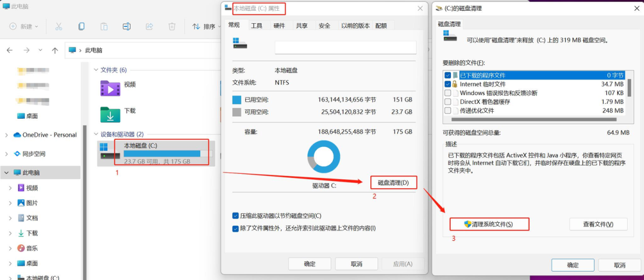Select the 桌面 item in sidebar quick access
Image resolution: width=644 pixels, height=280 pixels.
click(x=27, y=116)
